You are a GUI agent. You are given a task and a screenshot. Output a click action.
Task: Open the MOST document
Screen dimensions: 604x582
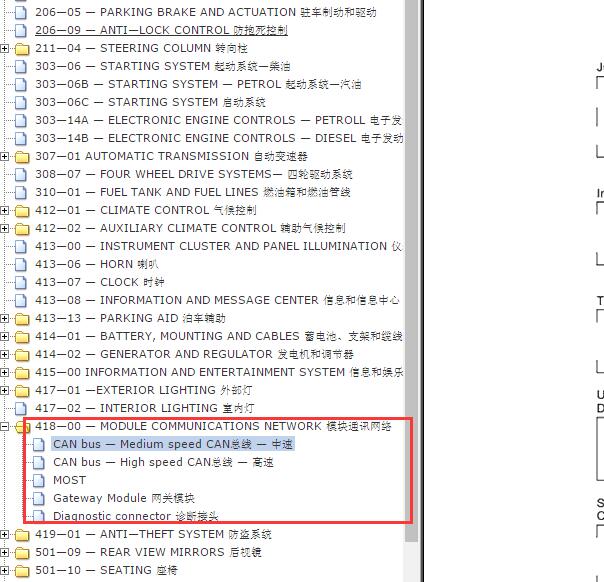(x=70, y=480)
